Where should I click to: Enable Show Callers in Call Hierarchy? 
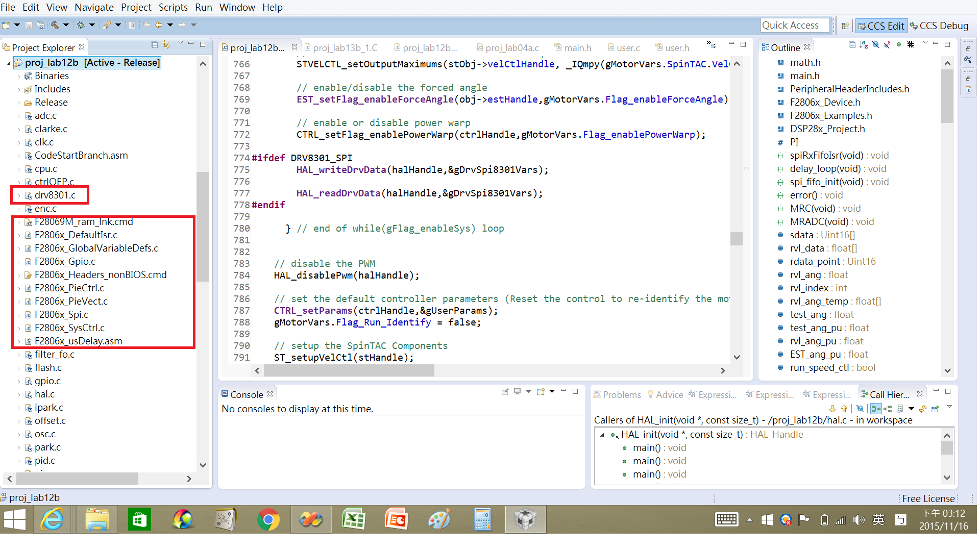pos(876,409)
